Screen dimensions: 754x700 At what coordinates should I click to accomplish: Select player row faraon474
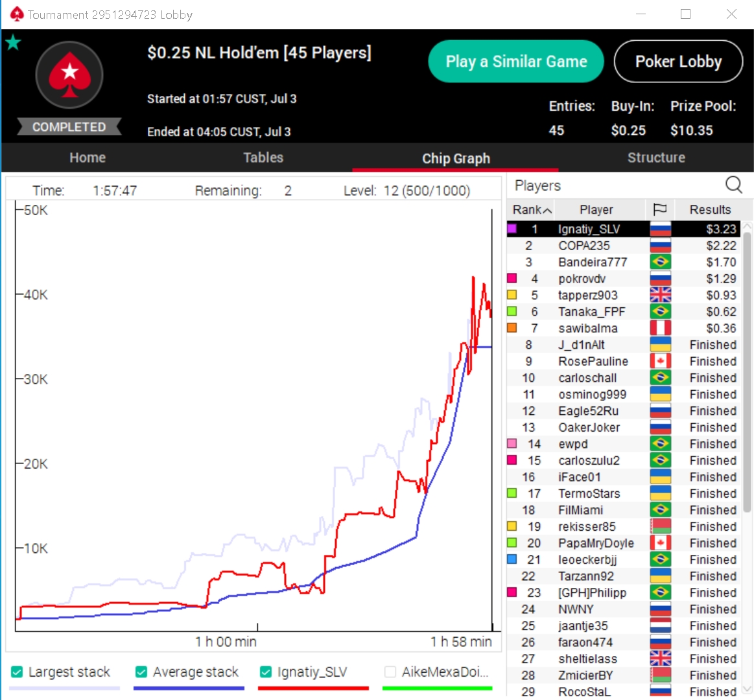[x=624, y=642]
